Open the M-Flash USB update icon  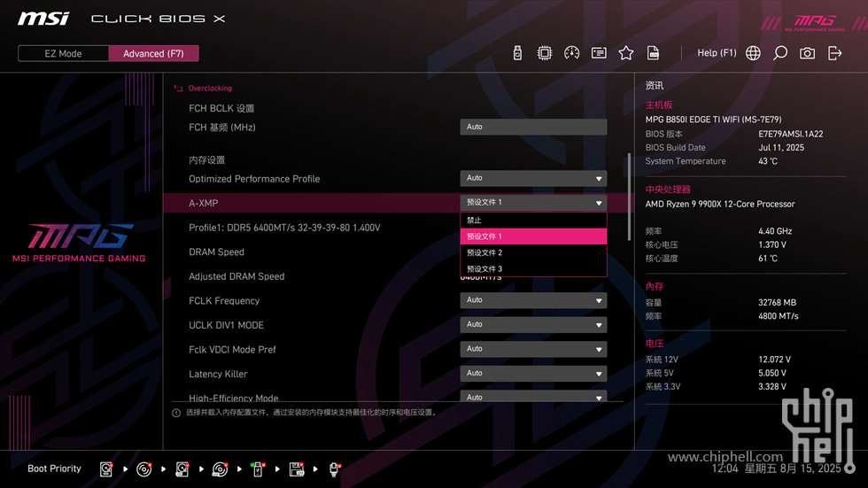(x=517, y=53)
